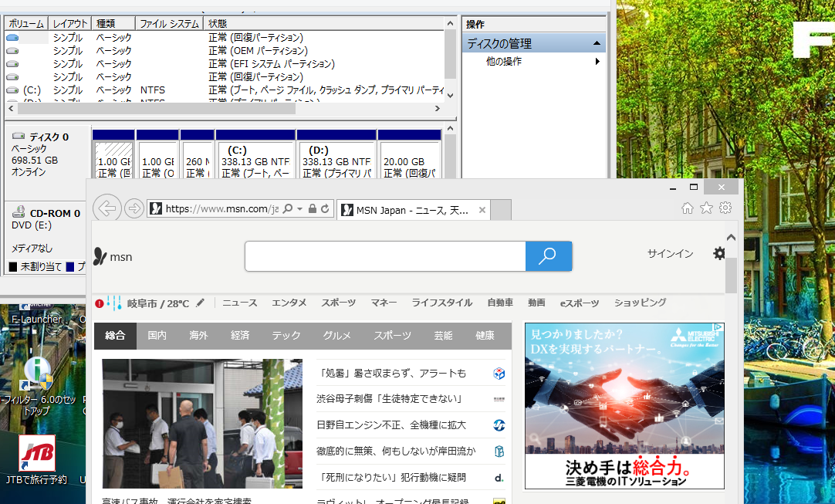Click the red weather alert icon
The width and height of the screenshot is (835, 504).
[x=99, y=303]
